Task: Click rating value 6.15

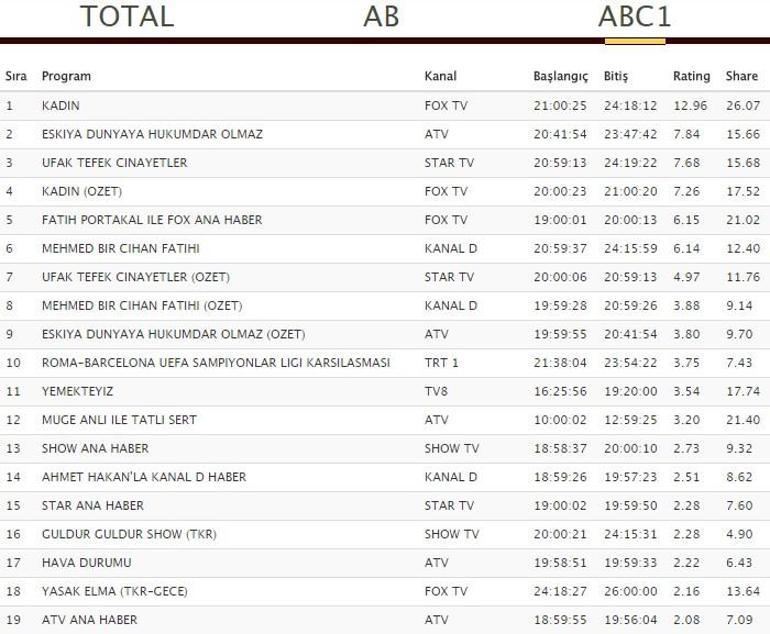Action: click(687, 220)
